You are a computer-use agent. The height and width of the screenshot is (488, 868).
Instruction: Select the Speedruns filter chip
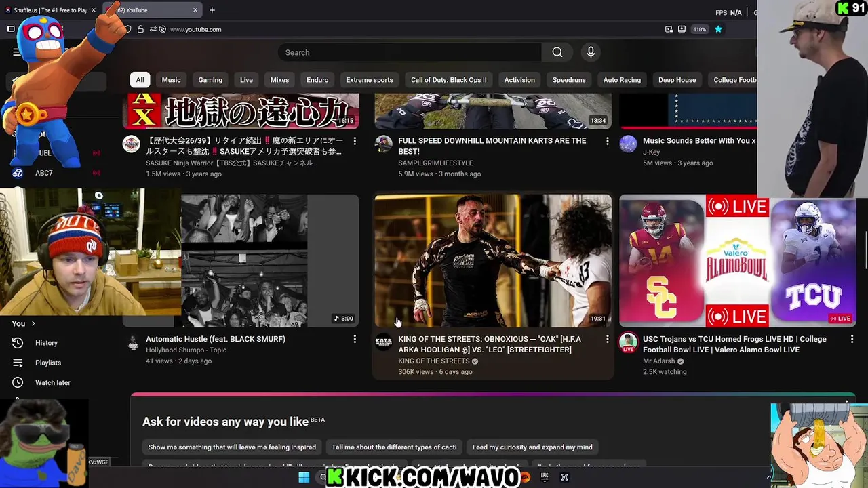point(569,80)
